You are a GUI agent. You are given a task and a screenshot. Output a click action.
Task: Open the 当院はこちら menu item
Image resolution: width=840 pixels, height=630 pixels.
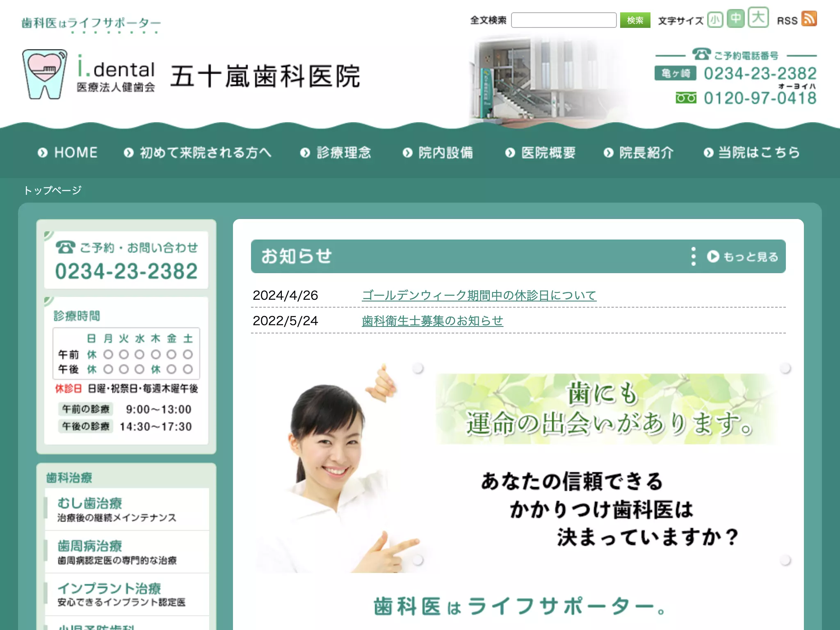coord(752,153)
